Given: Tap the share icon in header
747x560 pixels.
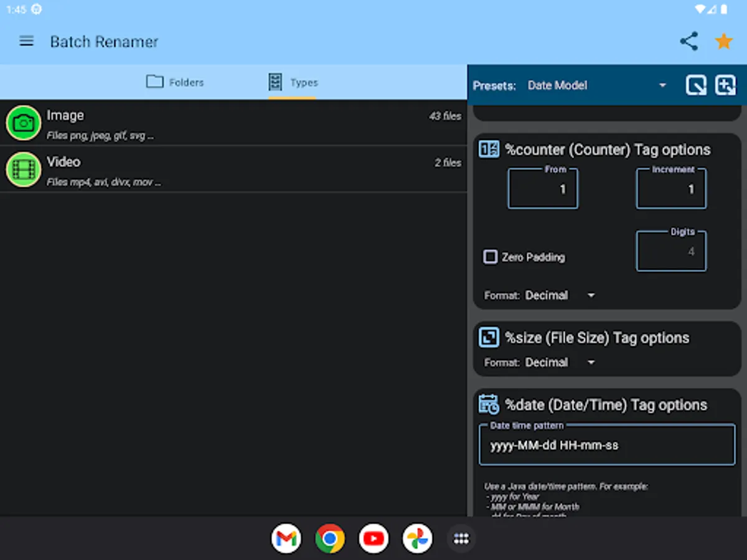Looking at the screenshot, I should [688, 42].
